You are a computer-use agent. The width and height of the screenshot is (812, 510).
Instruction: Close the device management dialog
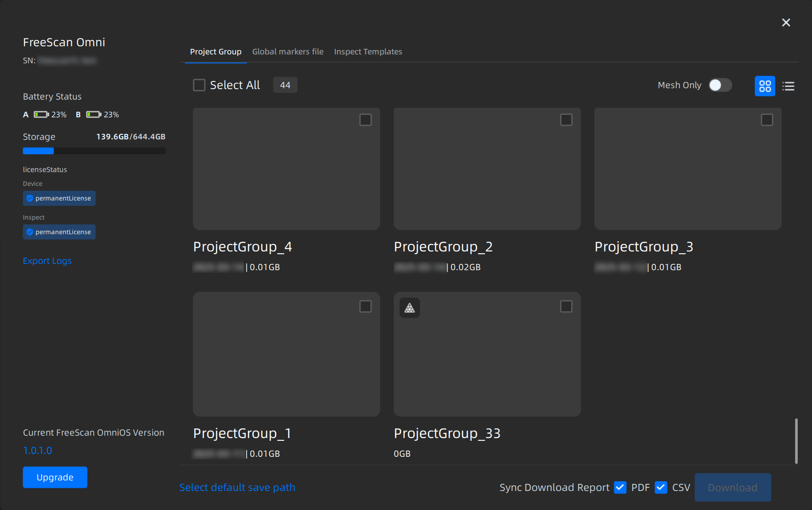(x=786, y=23)
